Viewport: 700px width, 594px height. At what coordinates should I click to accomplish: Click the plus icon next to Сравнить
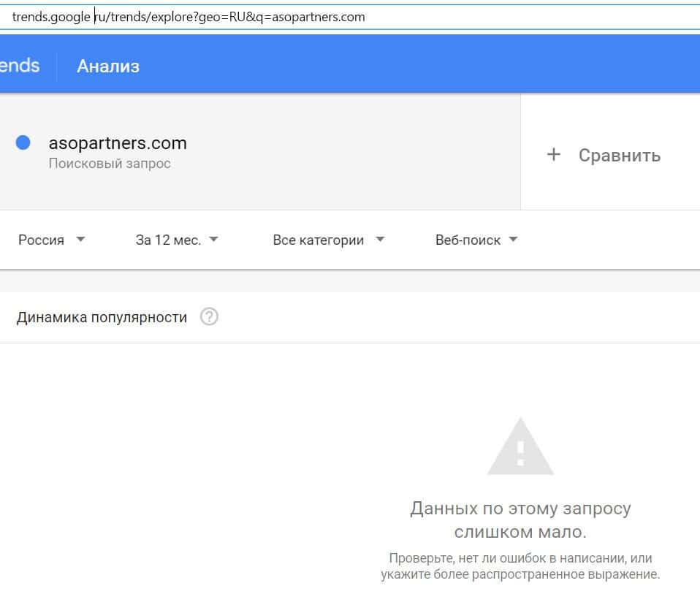554,155
